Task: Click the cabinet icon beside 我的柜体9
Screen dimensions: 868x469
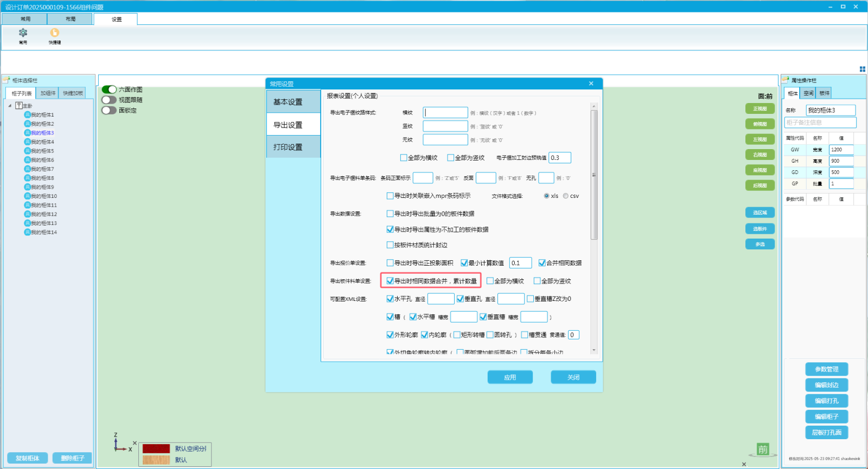Action: pyautogui.click(x=27, y=187)
